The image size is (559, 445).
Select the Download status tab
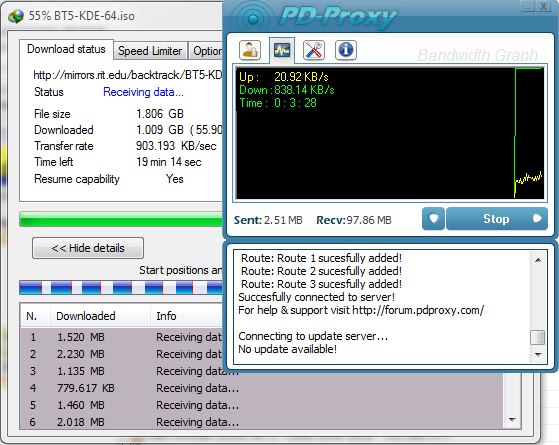(x=66, y=49)
